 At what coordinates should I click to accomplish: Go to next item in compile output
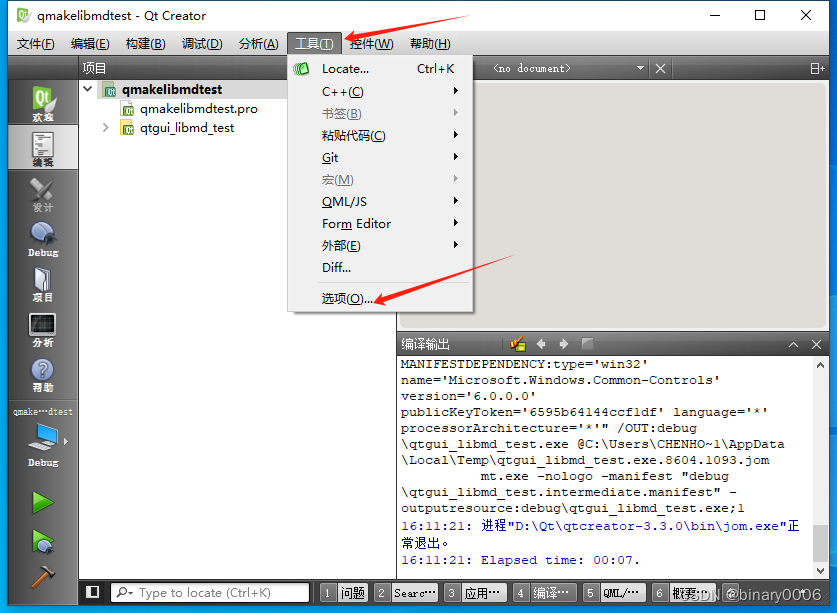[x=564, y=344]
